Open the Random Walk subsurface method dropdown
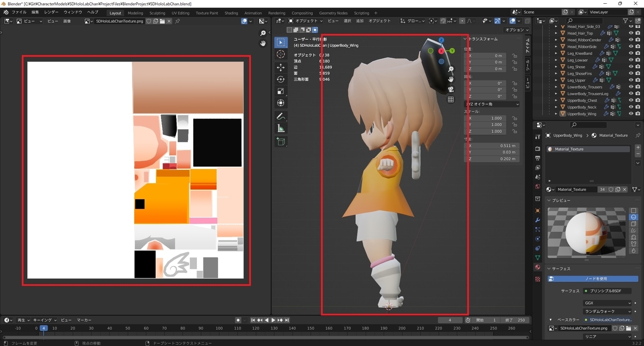 click(x=608, y=311)
